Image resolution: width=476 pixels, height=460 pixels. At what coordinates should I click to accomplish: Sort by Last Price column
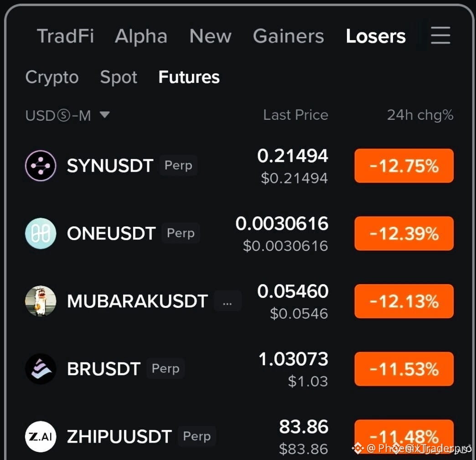pyautogui.click(x=296, y=115)
